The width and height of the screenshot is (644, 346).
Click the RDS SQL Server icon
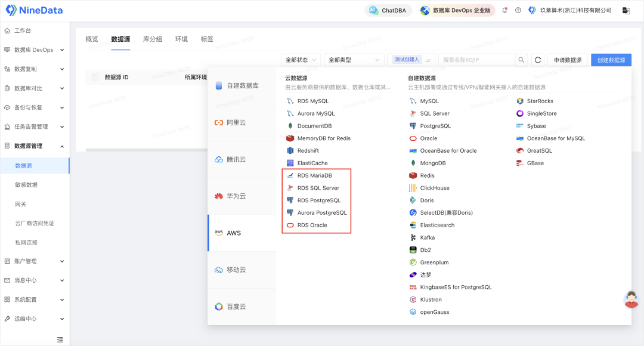[290, 188]
